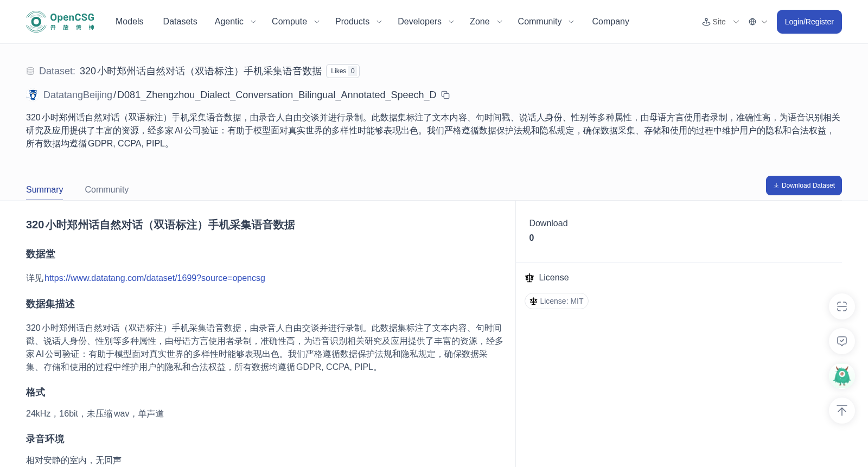Click the scan icon floating button
The width and height of the screenshot is (868, 467).
[842, 306]
